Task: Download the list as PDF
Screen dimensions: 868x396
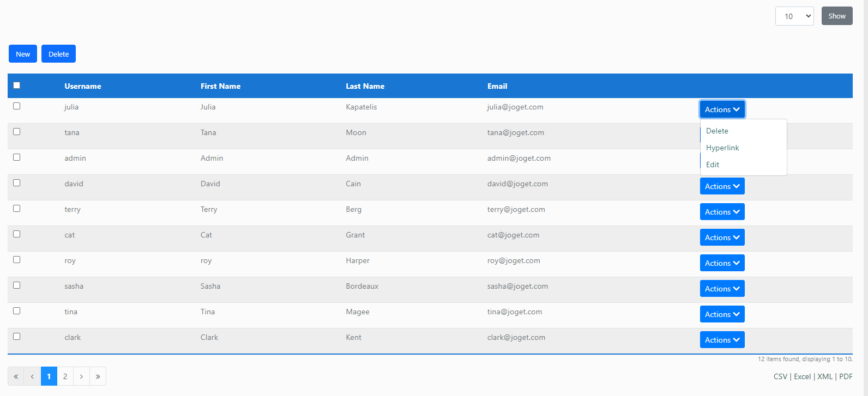Action: (846, 376)
